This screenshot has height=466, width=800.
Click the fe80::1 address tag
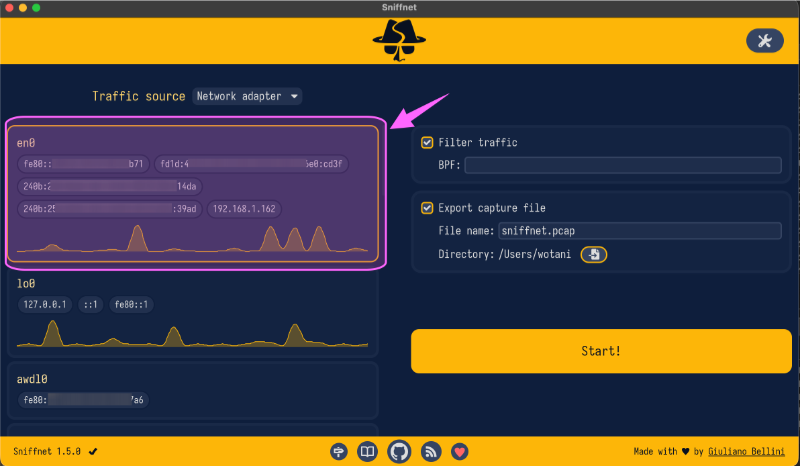(x=131, y=305)
